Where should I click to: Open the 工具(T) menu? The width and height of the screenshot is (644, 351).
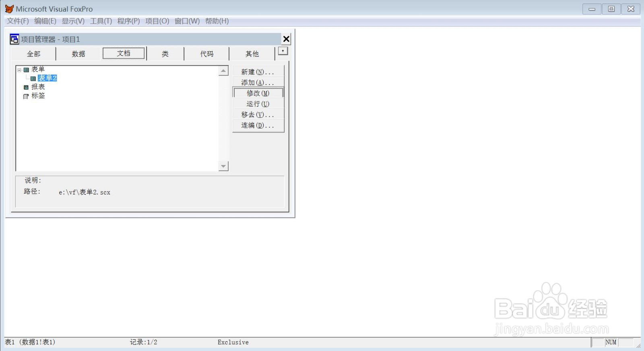(x=101, y=21)
